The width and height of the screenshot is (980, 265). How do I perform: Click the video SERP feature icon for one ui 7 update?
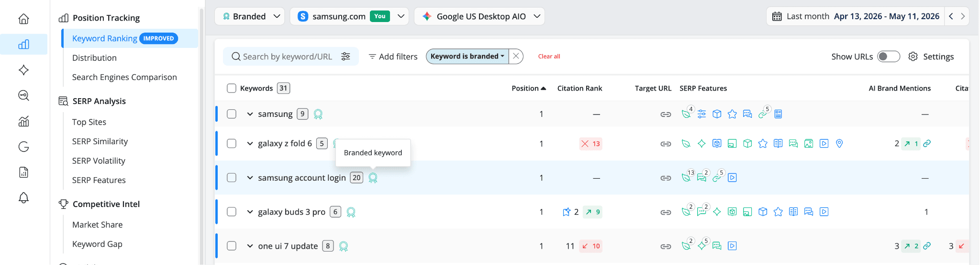(732, 246)
